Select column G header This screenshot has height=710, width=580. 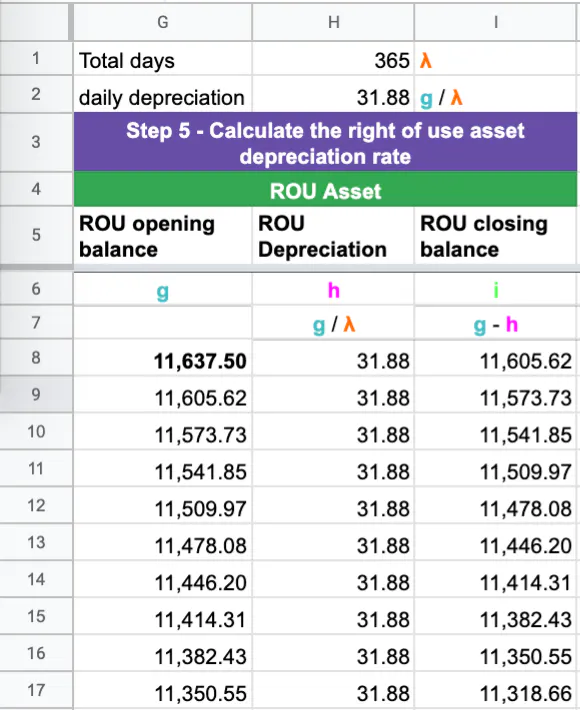pyautogui.click(x=163, y=22)
